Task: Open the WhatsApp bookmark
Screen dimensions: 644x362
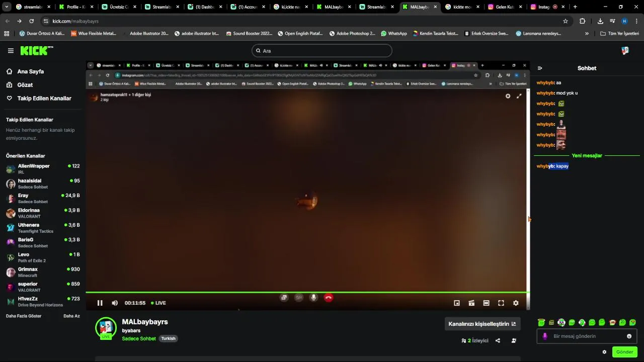Action: (394, 34)
